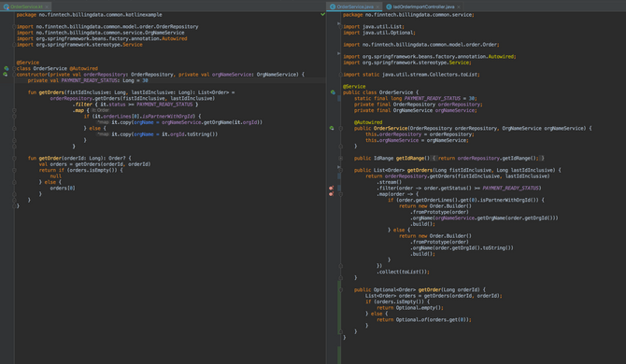Click the class icon on the OrderService.java tab
The width and height of the screenshot is (626, 364).
point(333,7)
